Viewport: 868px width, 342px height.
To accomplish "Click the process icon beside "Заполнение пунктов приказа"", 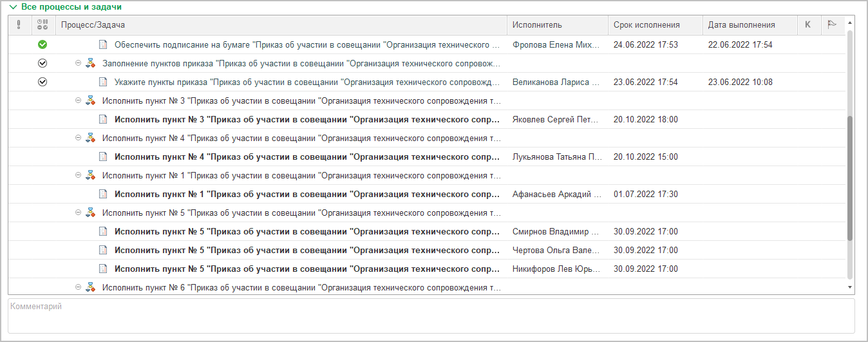I will pyautogui.click(x=90, y=63).
